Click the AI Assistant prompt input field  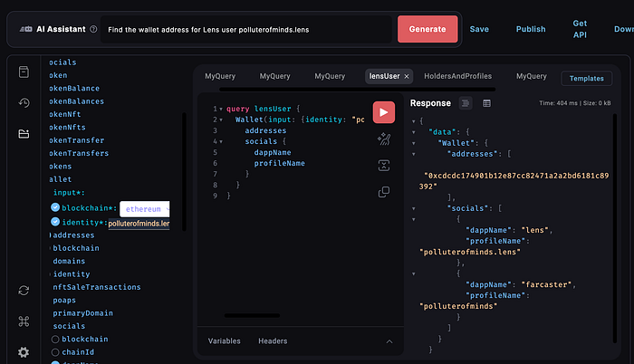(245, 29)
